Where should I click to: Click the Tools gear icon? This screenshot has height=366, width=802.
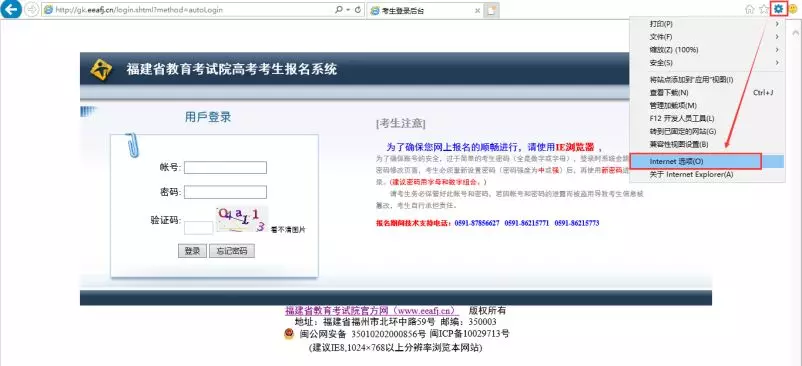pos(778,9)
